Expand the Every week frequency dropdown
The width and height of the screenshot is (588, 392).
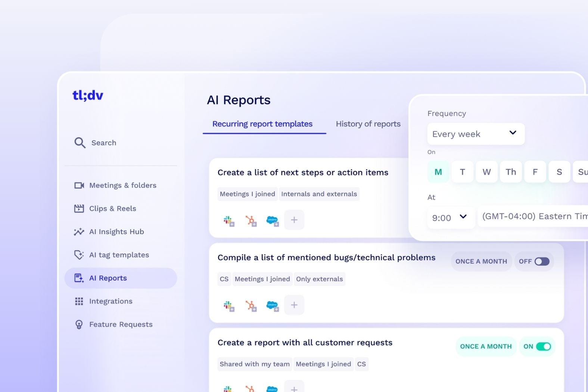[476, 134]
